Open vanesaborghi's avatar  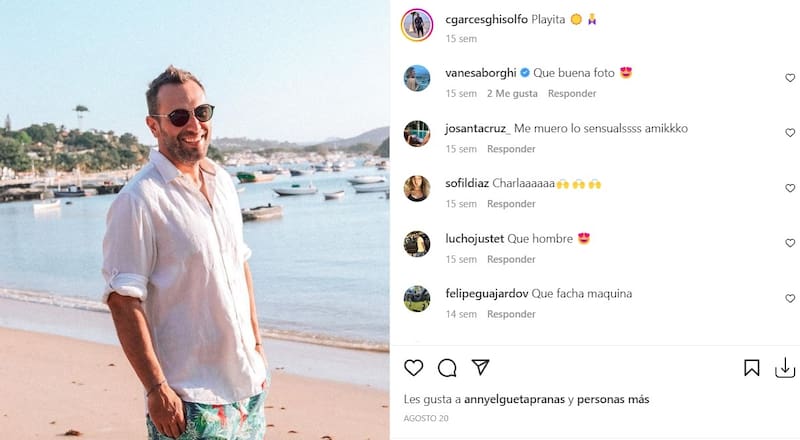pyautogui.click(x=417, y=78)
